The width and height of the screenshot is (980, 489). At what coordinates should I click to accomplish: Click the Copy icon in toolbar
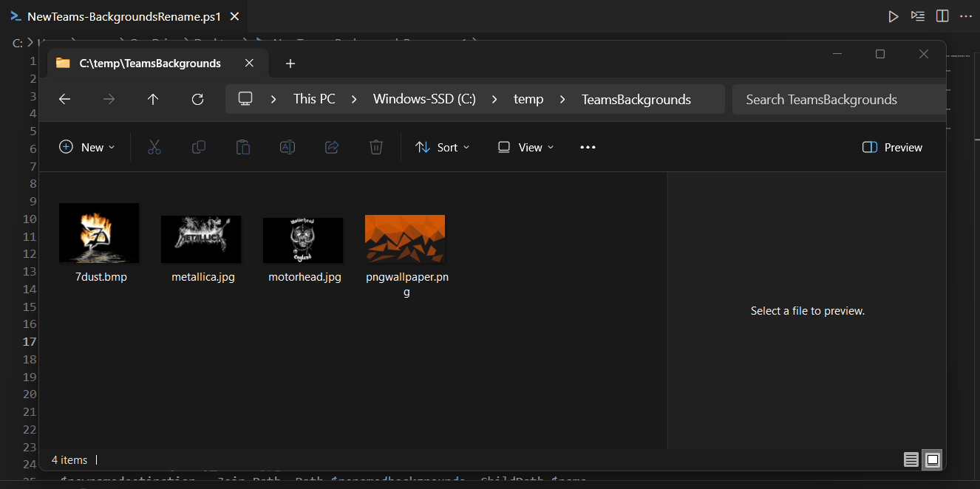(x=198, y=147)
